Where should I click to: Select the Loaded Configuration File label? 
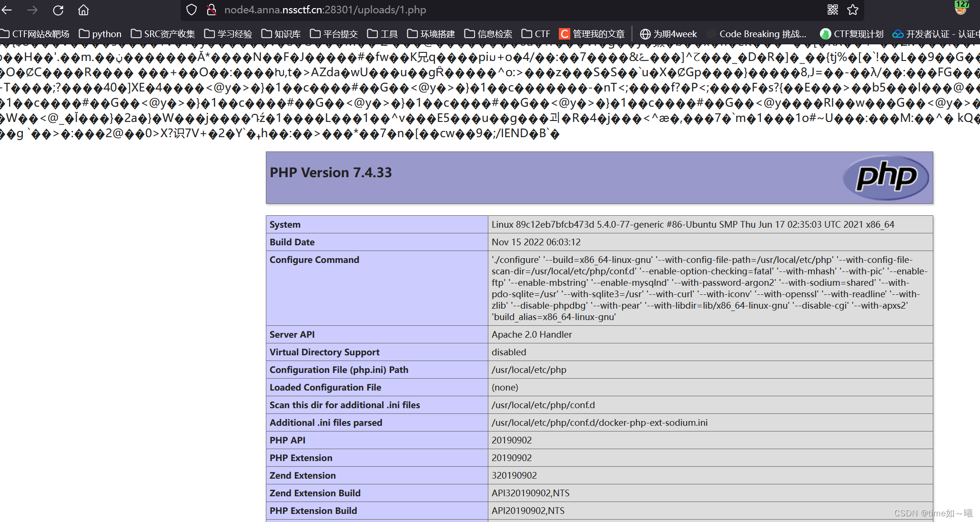tap(325, 387)
